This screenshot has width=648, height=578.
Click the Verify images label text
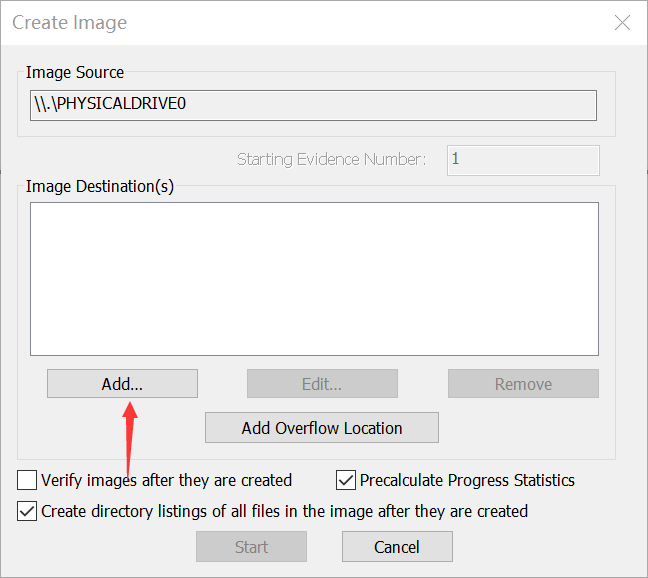(166, 480)
